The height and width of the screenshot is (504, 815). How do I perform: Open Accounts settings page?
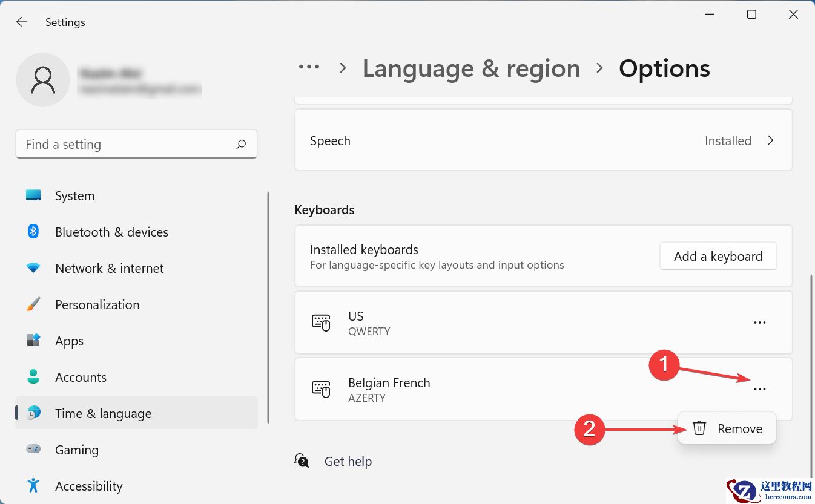[x=81, y=378]
